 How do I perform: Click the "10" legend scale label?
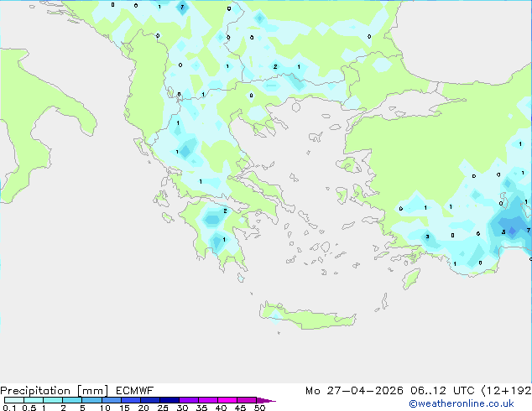[x=105, y=408]
